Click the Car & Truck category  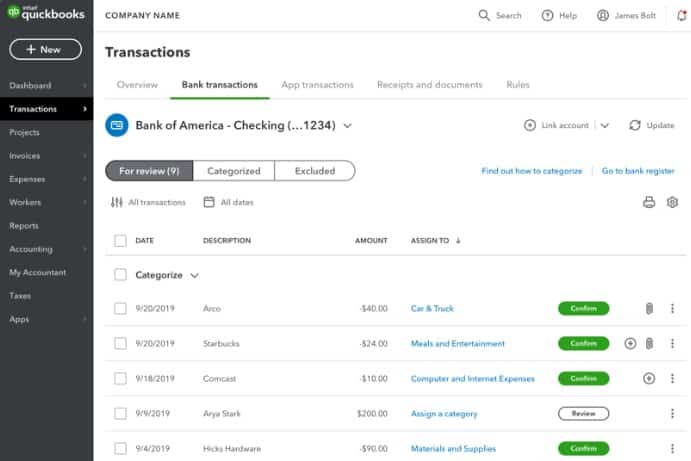(432, 308)
